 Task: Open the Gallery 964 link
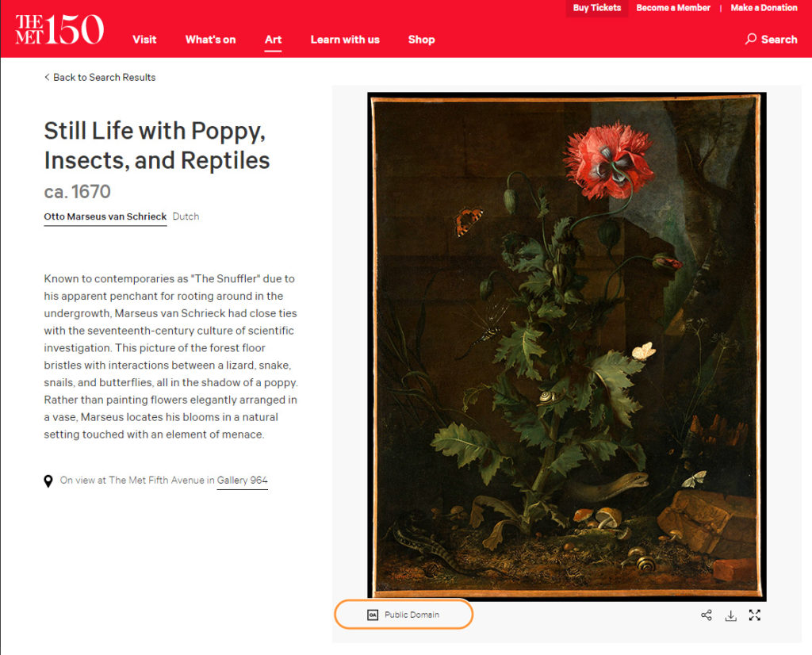tap(243, 481)
